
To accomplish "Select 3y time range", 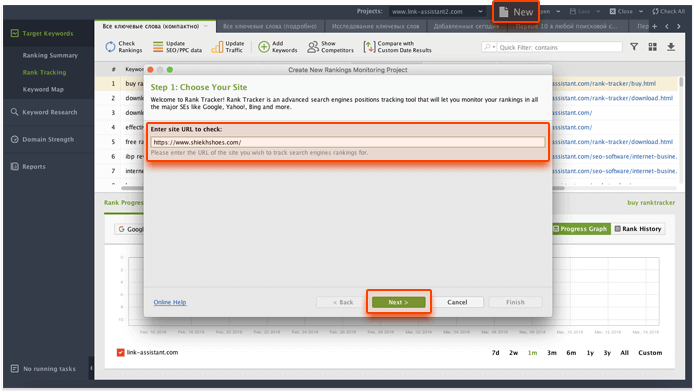I will [607, 353].
